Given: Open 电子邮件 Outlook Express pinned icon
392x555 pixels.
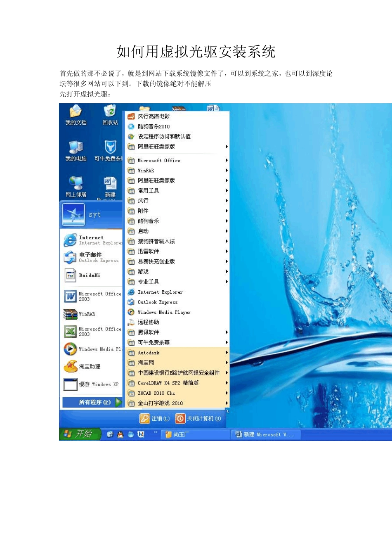Looking at the screenshot, I should pyautogui.click(x=70, y=258).
